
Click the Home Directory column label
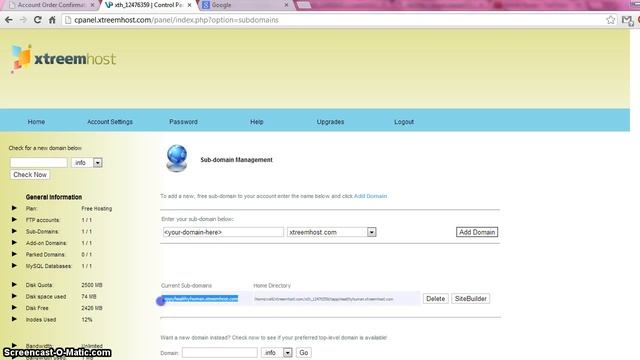272,285
